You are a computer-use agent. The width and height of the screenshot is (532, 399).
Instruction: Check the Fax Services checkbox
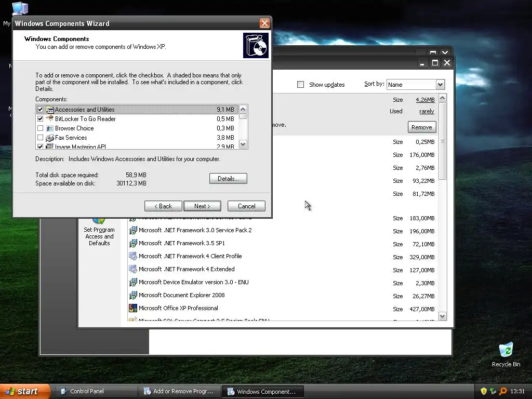pos(41,137)
